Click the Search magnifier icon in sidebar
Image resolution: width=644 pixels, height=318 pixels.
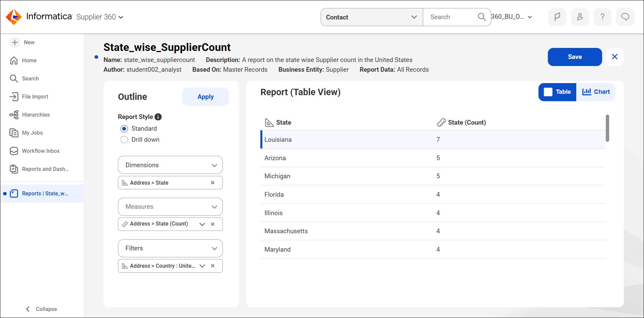[14, 78]
